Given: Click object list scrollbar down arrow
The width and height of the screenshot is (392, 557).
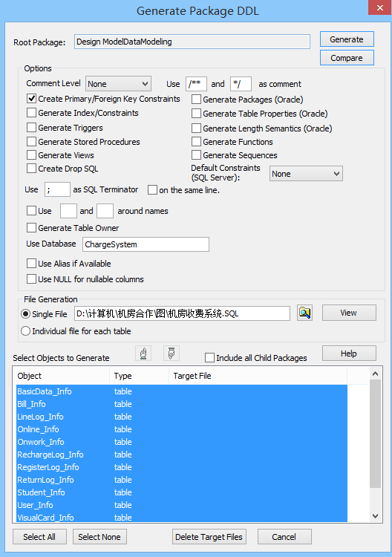Looking at the screenshot, I should [376, 516].
